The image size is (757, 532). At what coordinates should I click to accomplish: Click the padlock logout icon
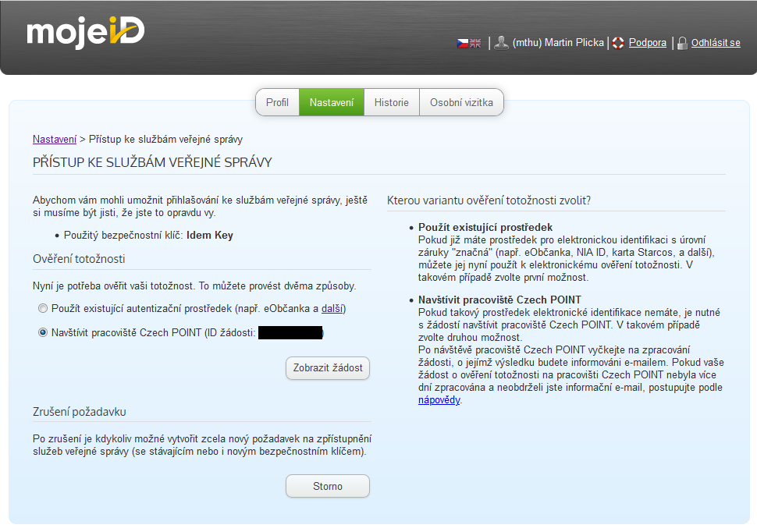tap(682, 43)
